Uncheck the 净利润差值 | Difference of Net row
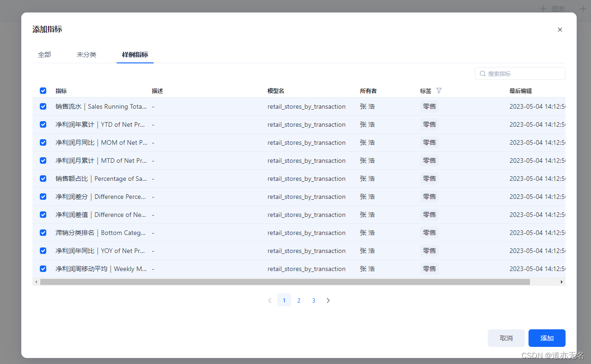The width and height of the screenshot is (591, 364). [43, 215]
